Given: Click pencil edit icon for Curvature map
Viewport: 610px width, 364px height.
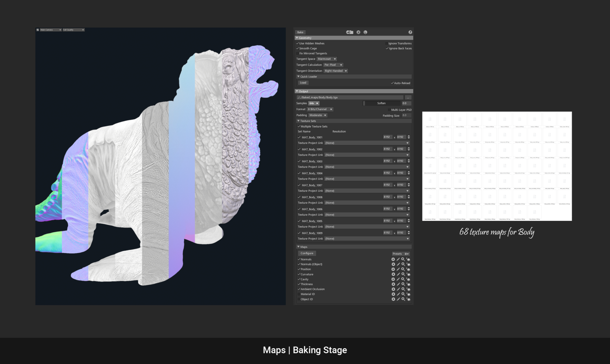Looking at the screenshot, I should (398, 274).
